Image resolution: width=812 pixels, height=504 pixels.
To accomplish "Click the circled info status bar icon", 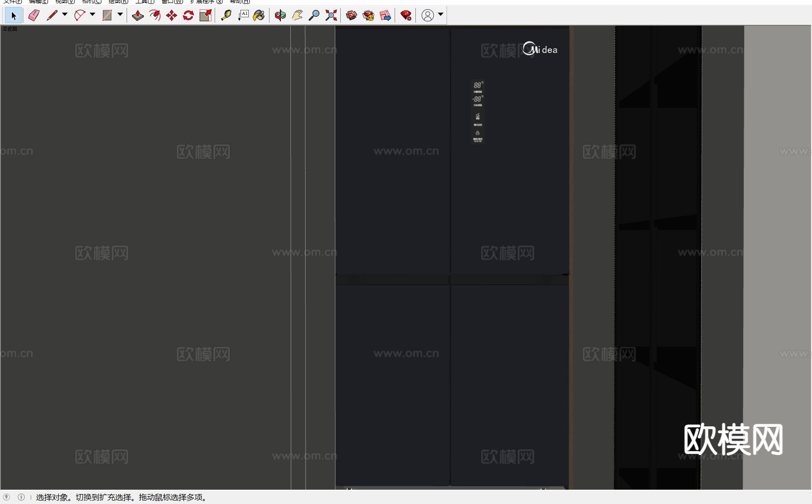I will tap(21, 497).
